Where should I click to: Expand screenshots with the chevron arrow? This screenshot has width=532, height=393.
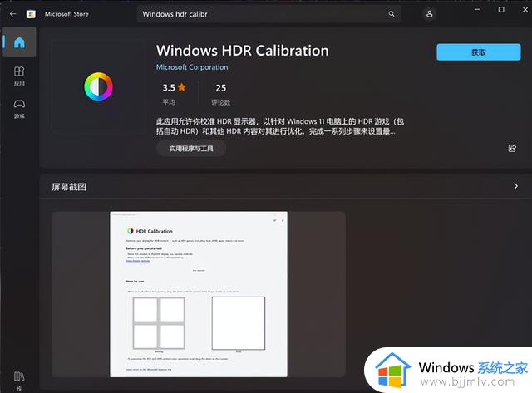pos(515,186)
